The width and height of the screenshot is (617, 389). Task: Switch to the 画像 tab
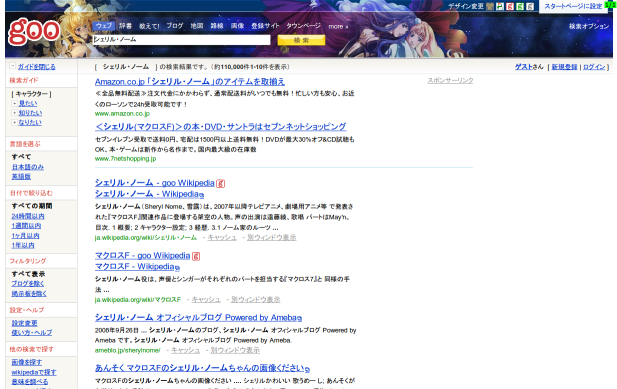[237, 26]
